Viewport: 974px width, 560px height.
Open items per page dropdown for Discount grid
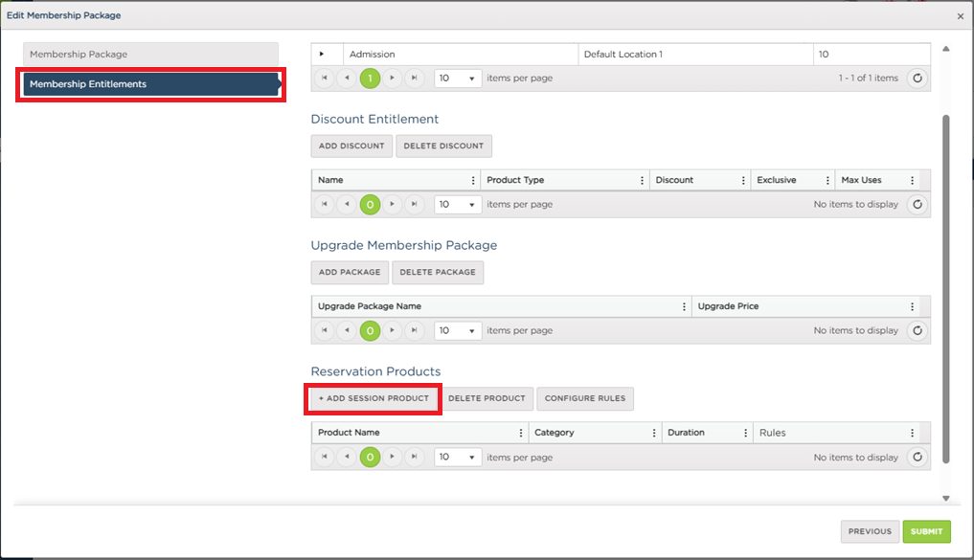click(458, 204)
